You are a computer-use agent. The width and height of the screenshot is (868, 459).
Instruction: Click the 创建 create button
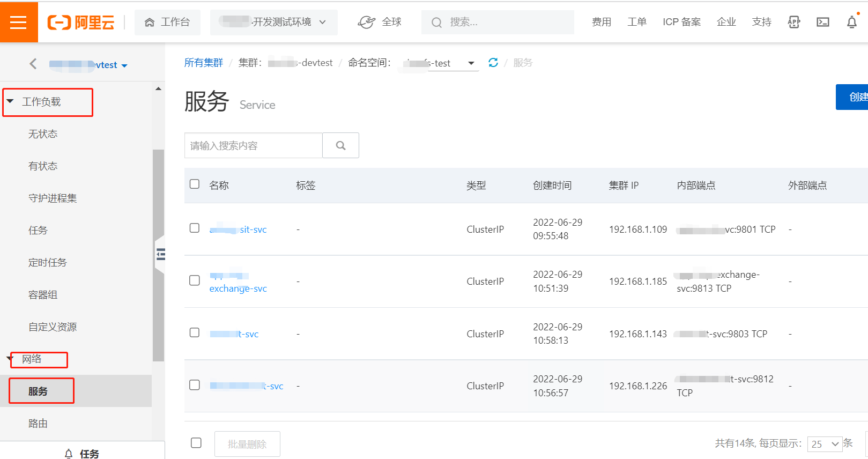(x=852, y=97)
